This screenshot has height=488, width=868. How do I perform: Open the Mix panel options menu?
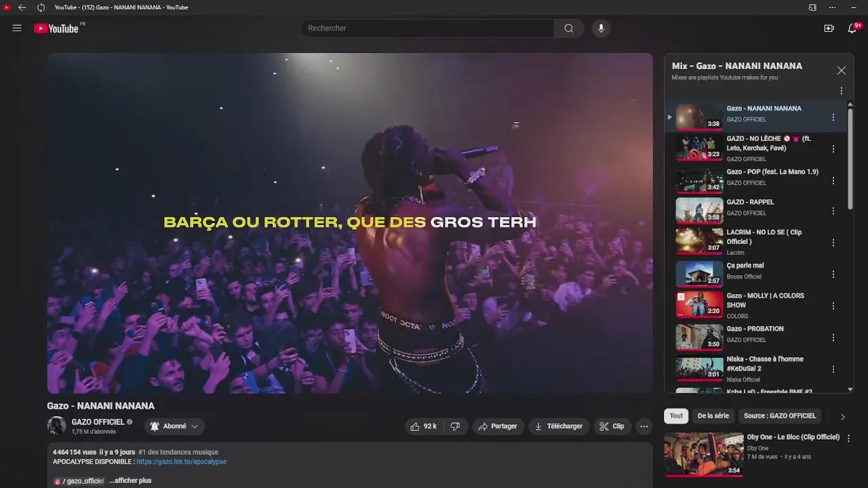(841, 91)
